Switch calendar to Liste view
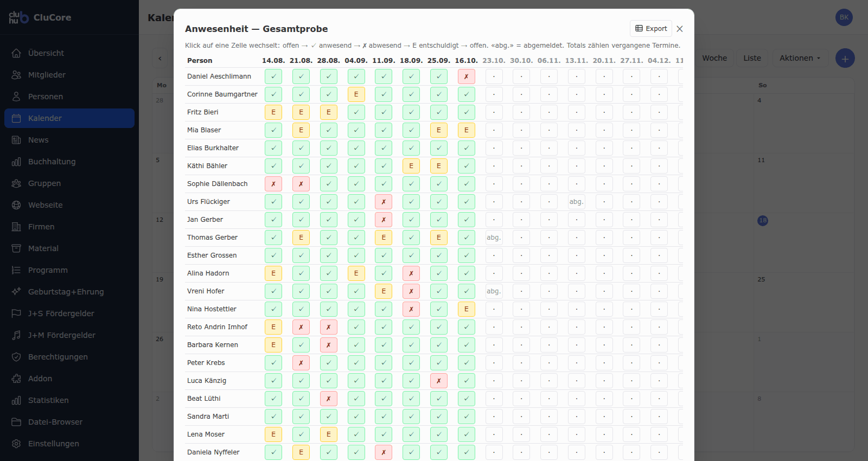 click(x=752, y=58)
